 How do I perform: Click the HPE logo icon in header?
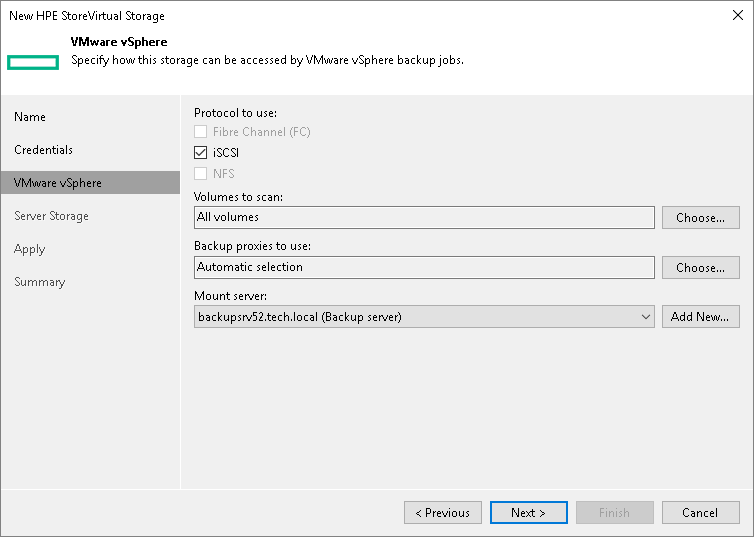[x=33, y=62]
